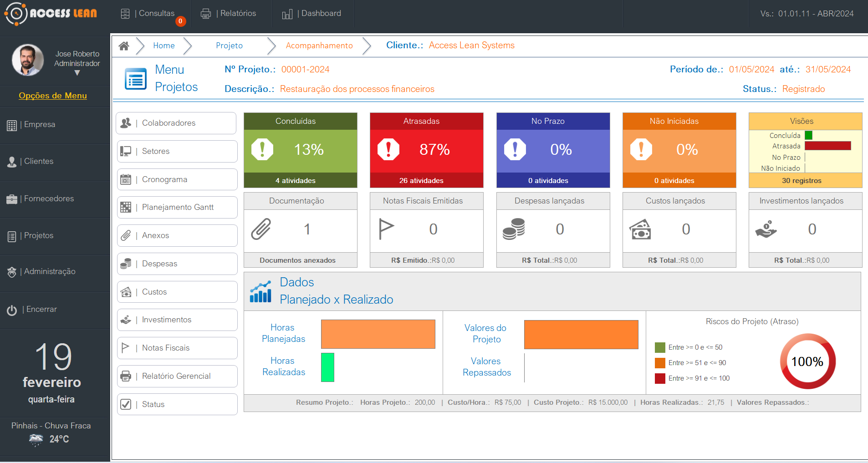Go to Home breadcrumb
The width and height of the screenshot is (868, 463).
pos(164,46)
